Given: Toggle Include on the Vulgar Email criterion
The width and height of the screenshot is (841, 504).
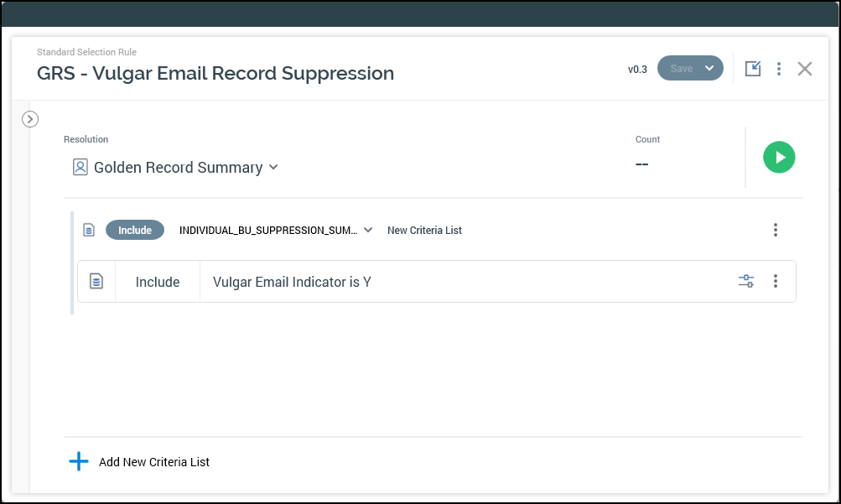Looking at the screenshot, I should click(x=158, y=282).
